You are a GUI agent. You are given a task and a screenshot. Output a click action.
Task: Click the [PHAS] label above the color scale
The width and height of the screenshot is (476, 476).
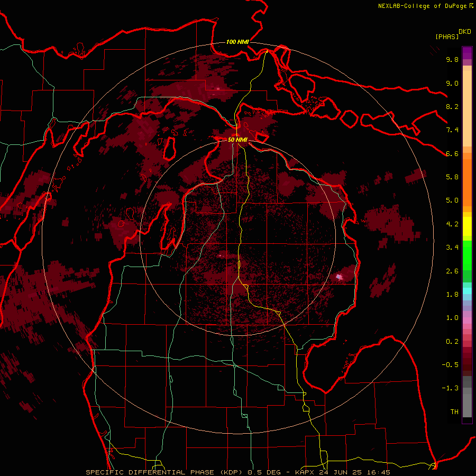pyautogui.click(x=447, y=36)
